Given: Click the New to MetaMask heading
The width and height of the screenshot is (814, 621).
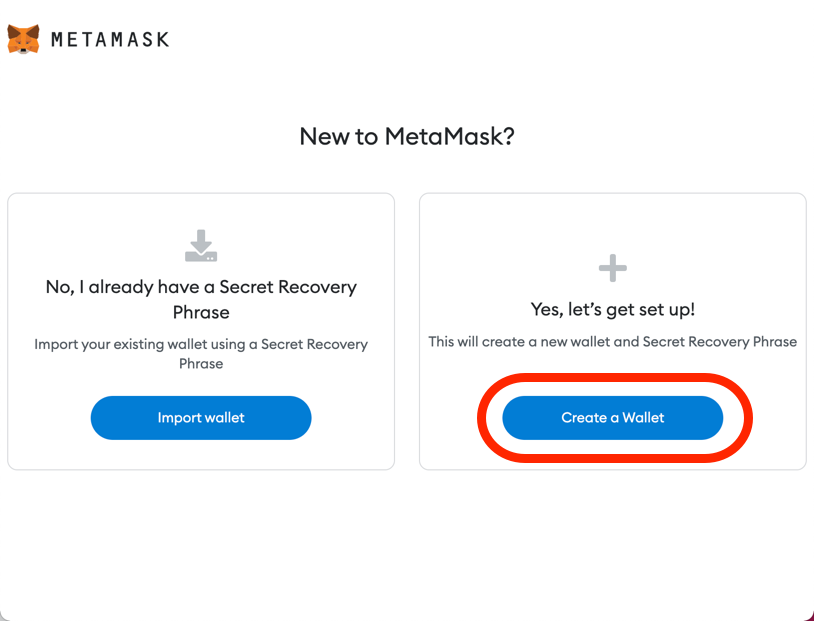Looking at the screenshot, I should [406, 135].
